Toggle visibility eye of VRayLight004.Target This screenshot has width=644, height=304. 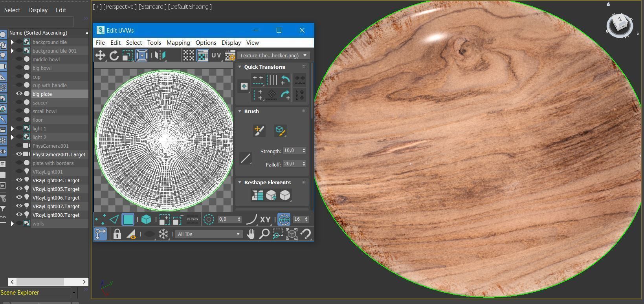[x=19, y=180]
